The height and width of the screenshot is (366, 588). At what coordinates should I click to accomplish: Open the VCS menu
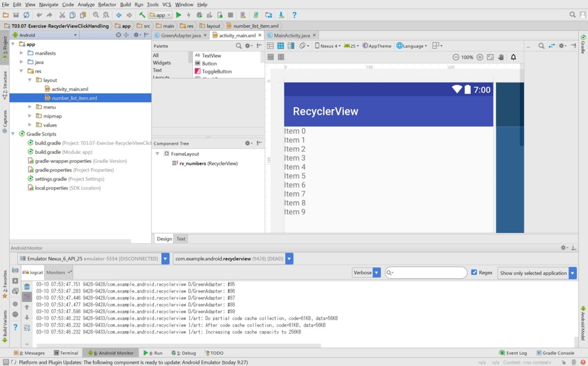167,5
